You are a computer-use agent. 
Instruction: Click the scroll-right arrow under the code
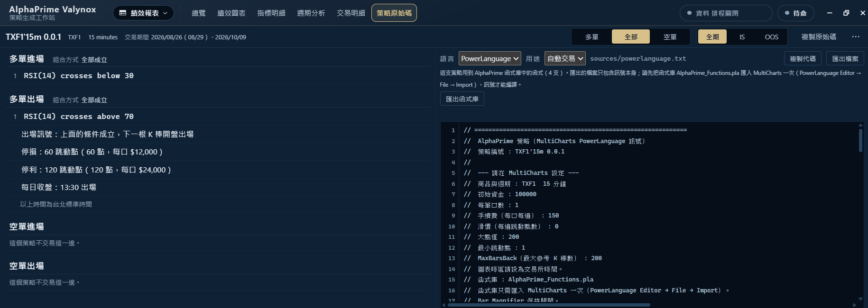tap(855, 305)
